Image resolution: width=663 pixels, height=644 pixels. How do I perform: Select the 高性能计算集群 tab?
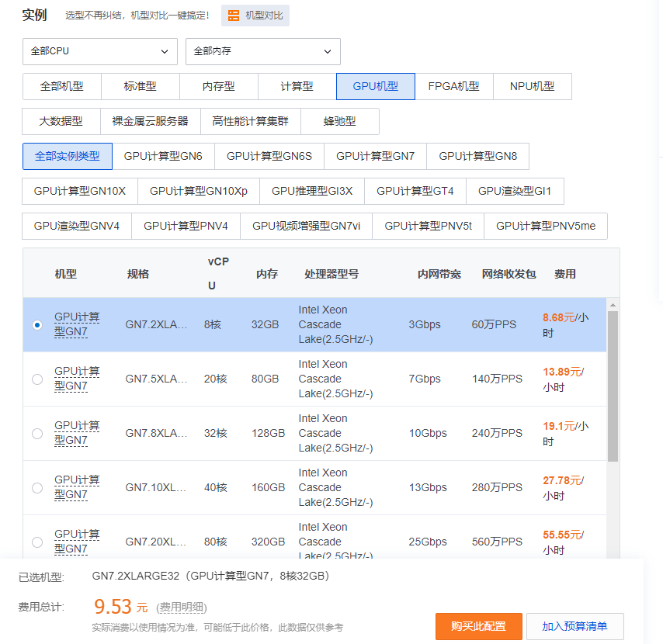251,122
